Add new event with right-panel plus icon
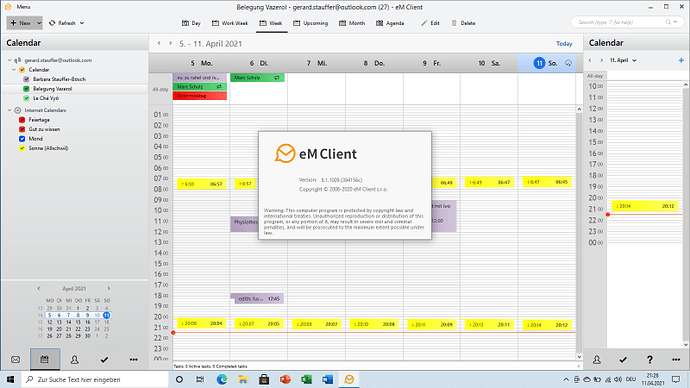The width and height of the screenshot is (690, 388). [x=681, y=60]
